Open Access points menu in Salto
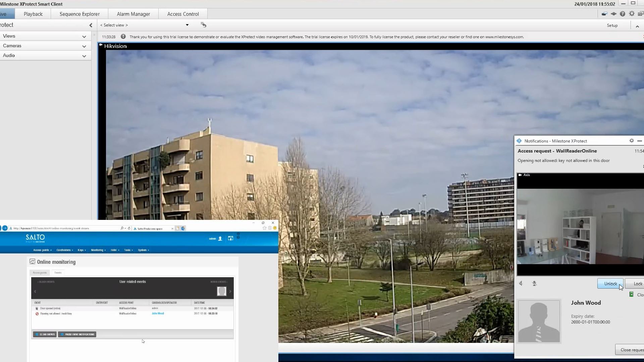The image size is (644, 362). click(42, 250)
